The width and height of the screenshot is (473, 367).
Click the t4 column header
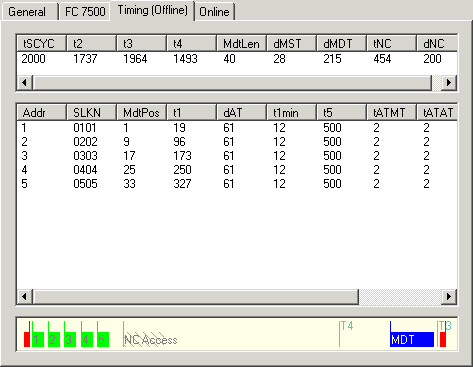click(x=192, y=43)
